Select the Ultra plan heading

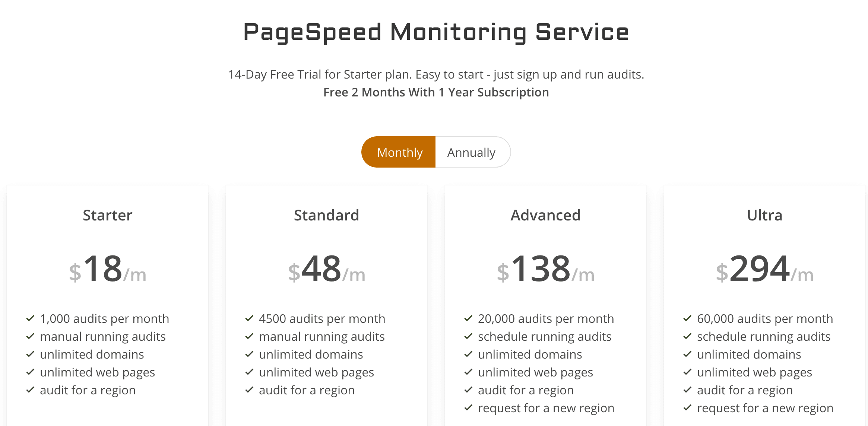coord(765,215)
